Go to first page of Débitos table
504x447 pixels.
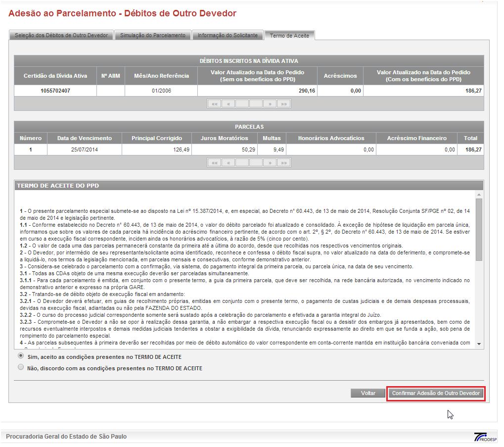214,104
